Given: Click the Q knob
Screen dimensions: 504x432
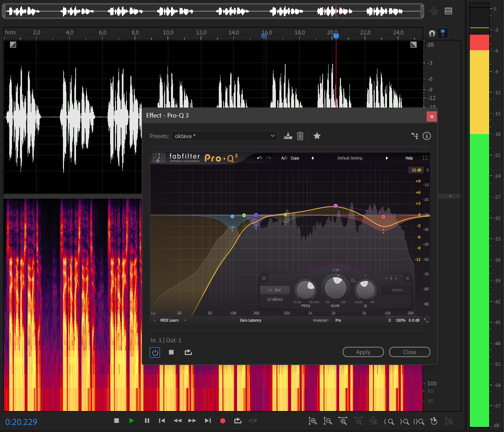Looking at the screenshot, I should tap(365, 290).
